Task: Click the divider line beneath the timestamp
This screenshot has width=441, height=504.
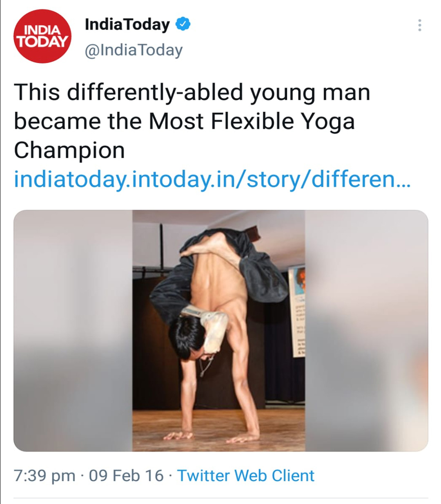Action: [x=221, y=498]
